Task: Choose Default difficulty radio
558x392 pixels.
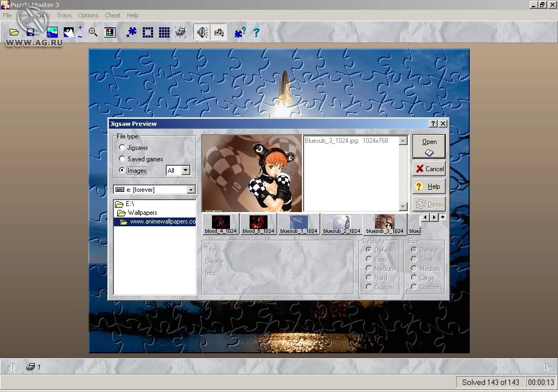Action: [x=369, y=250]
